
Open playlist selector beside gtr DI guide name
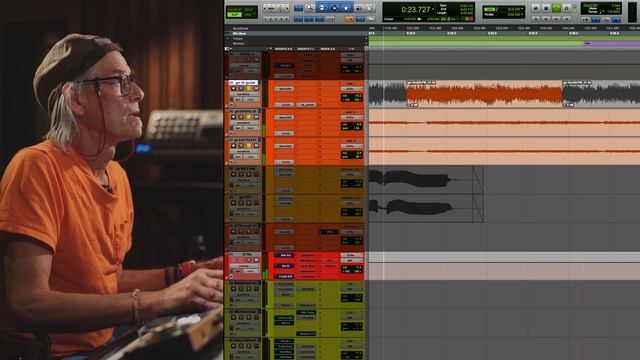coord(260,82)
